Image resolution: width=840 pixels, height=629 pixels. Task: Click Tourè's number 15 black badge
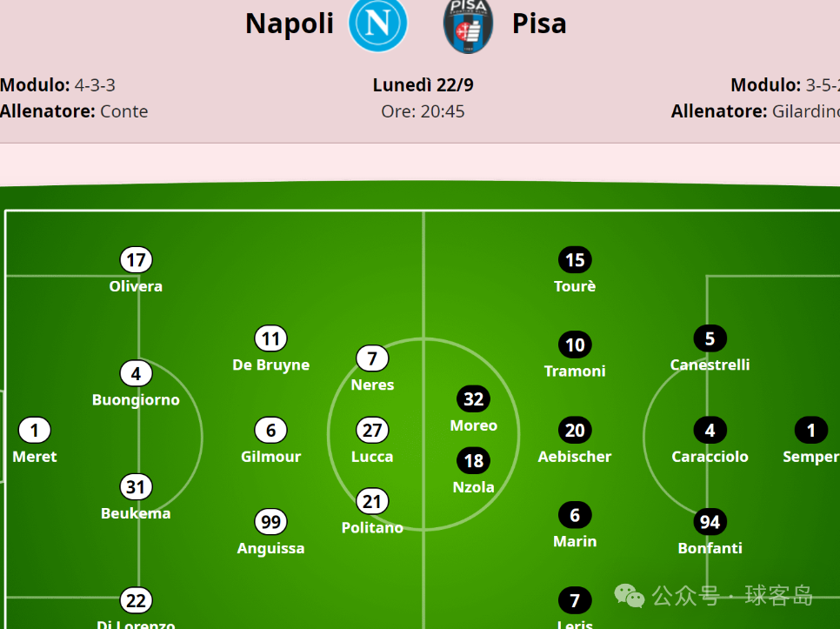(x=575, y=260)
